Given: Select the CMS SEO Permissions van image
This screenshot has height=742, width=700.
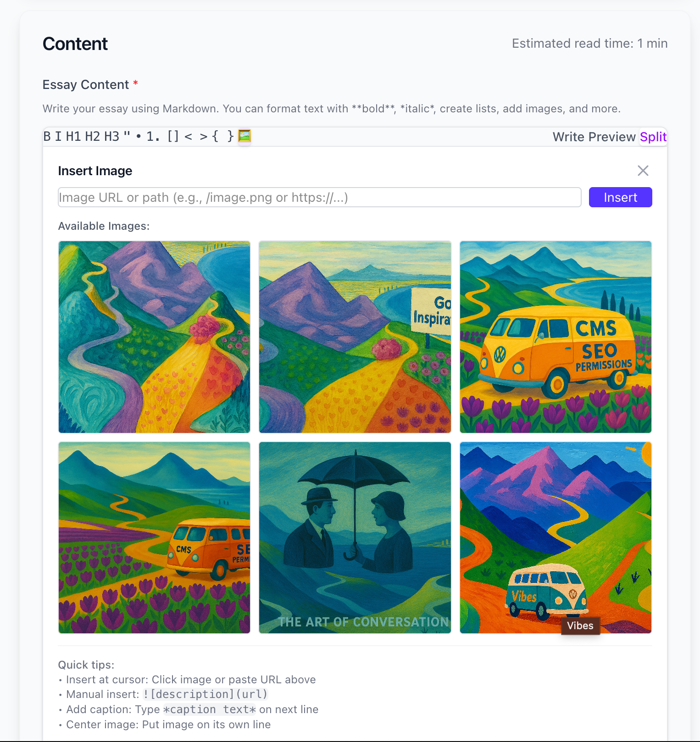Looking at the screenshot, I should click(556, 337).
